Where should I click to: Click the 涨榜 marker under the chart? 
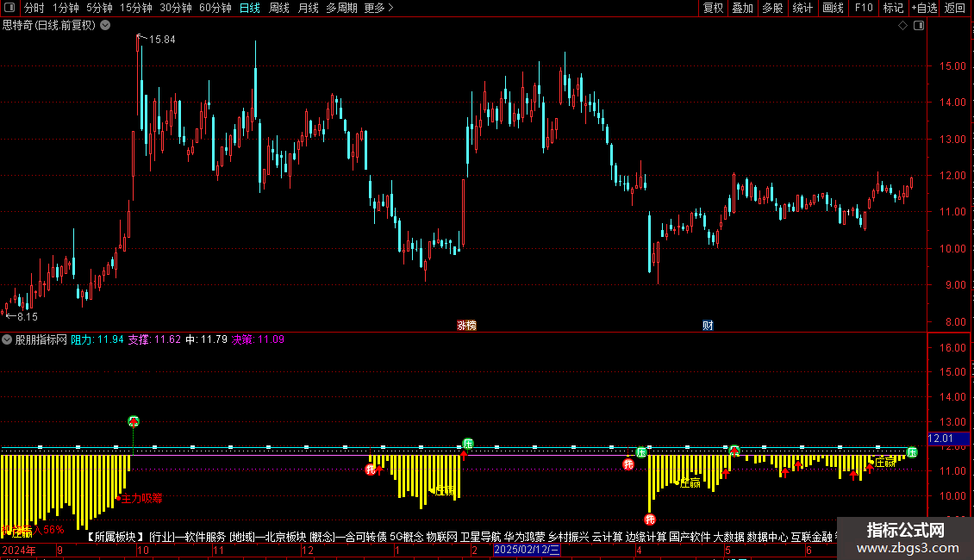click(466, 326)
